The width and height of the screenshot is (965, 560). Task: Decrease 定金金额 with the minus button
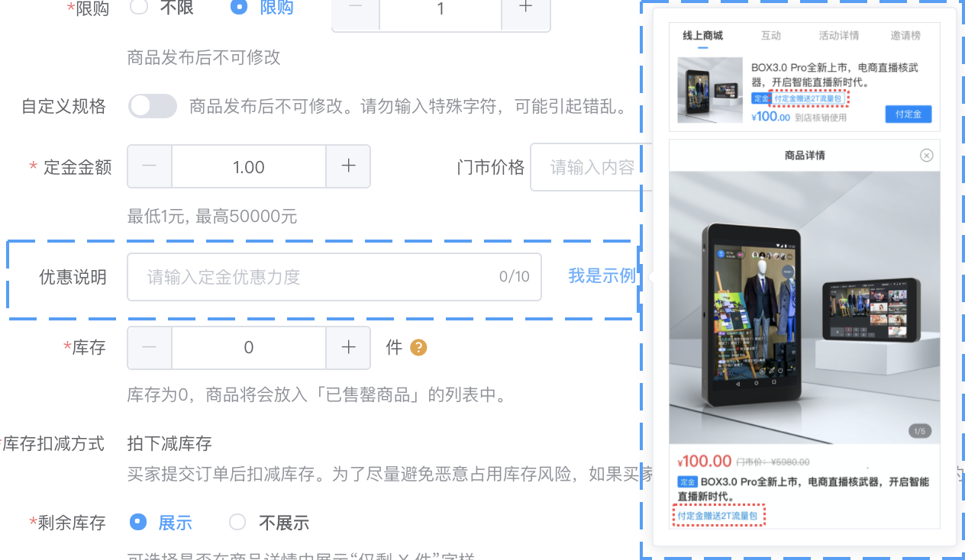(x=150, y=166)
